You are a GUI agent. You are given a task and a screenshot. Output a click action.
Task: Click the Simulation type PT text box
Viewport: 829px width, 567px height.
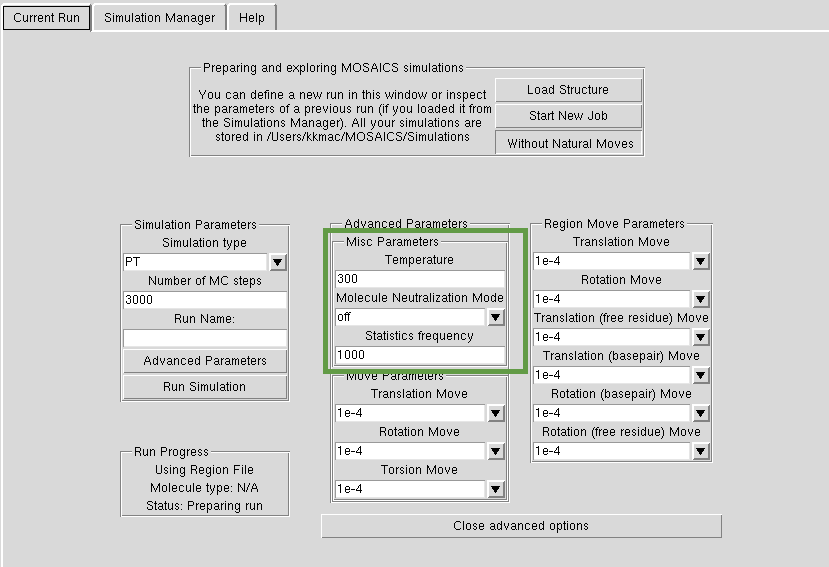[196, 262]
